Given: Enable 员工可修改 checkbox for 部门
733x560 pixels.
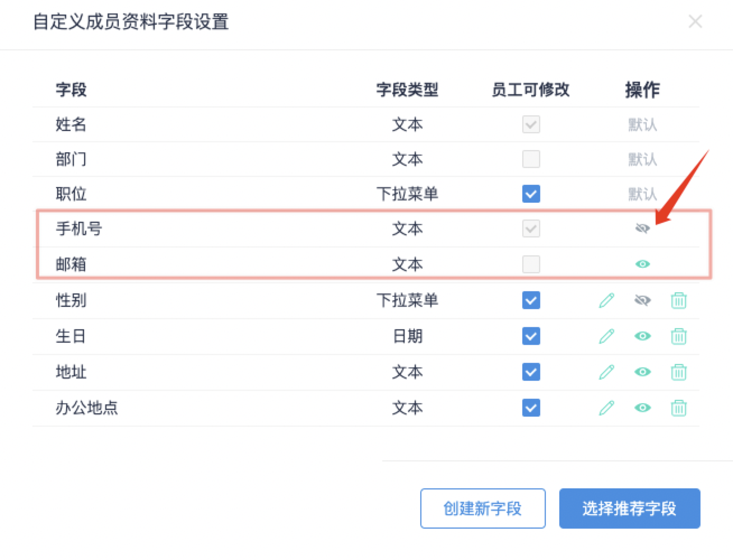Looking at the screenshot, I should coord(531,159).
